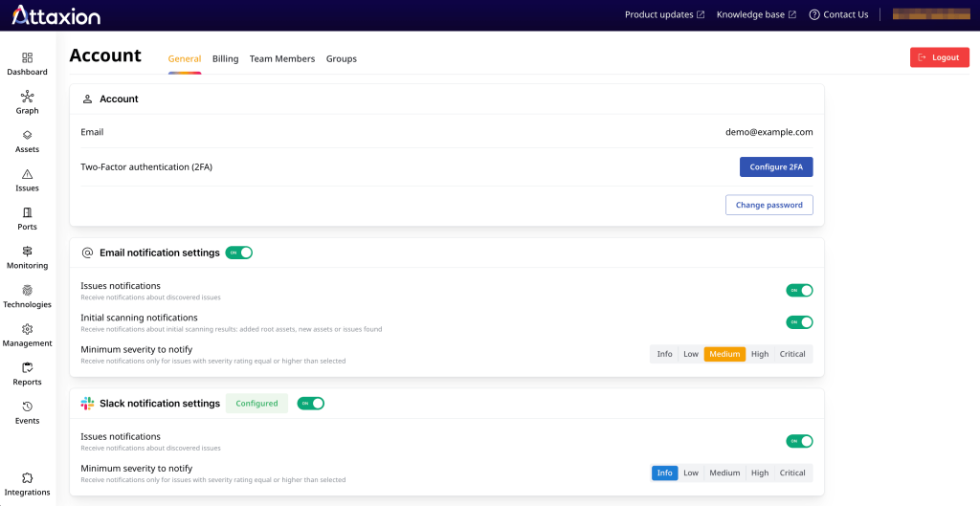Toggle email Issues notifications switch
This screenshot has width=980, height=506.
(799, 291)
